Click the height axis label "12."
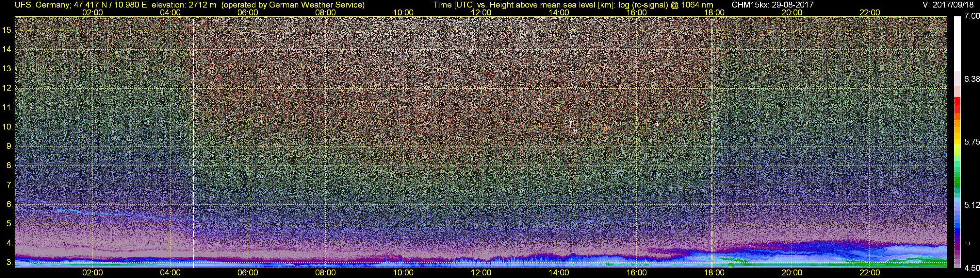Screen dimensions: 980x278 [8, 88]
